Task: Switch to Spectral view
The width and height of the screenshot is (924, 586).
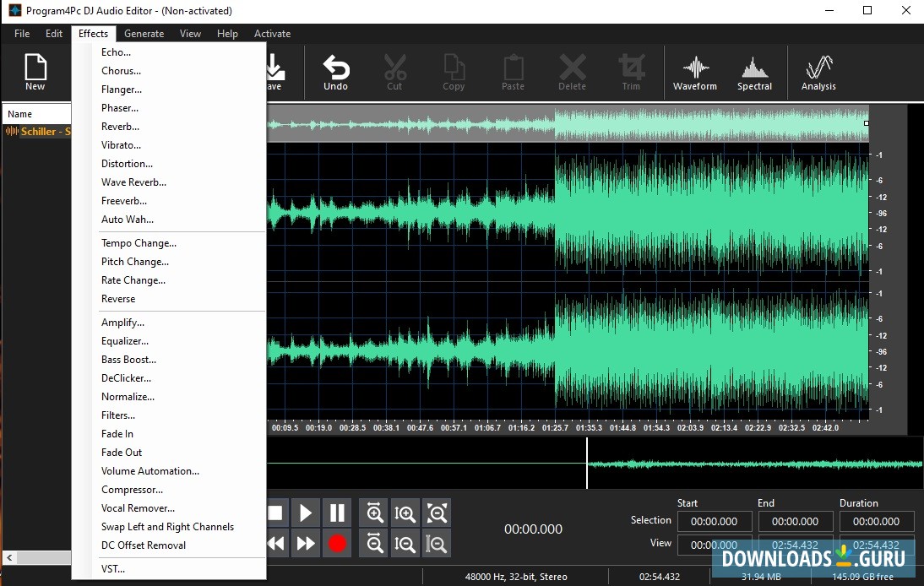Action: 753,72
